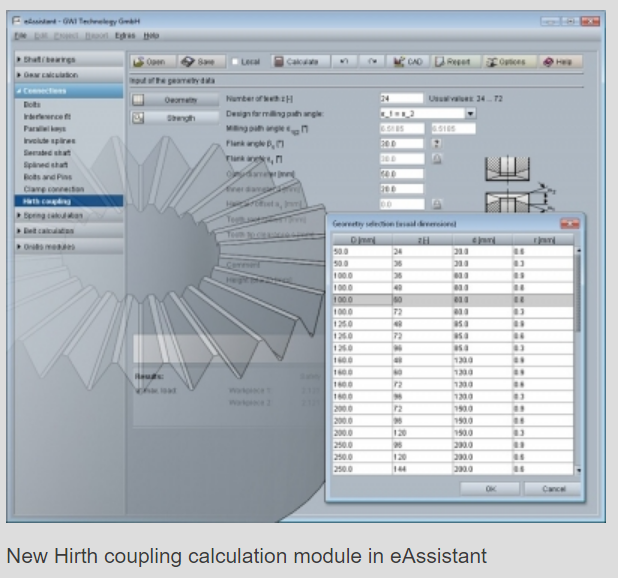Image resolution: width=618 pixels, height=578 pixels.
Task: Click the undo arrow in toolbar
Action: point(344,61)
